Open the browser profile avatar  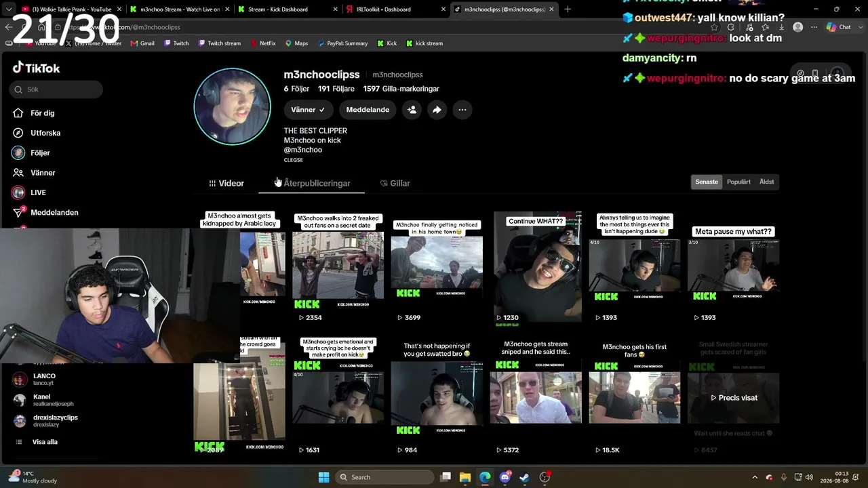(x=797, y=27)
